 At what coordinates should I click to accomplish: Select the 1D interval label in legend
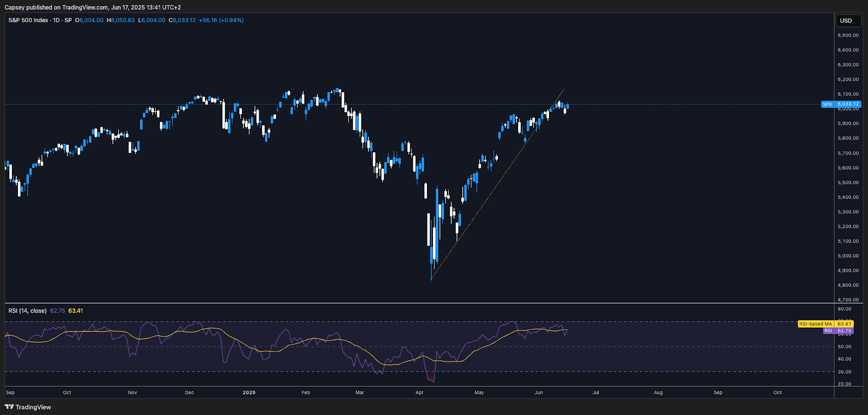(56, 20)
